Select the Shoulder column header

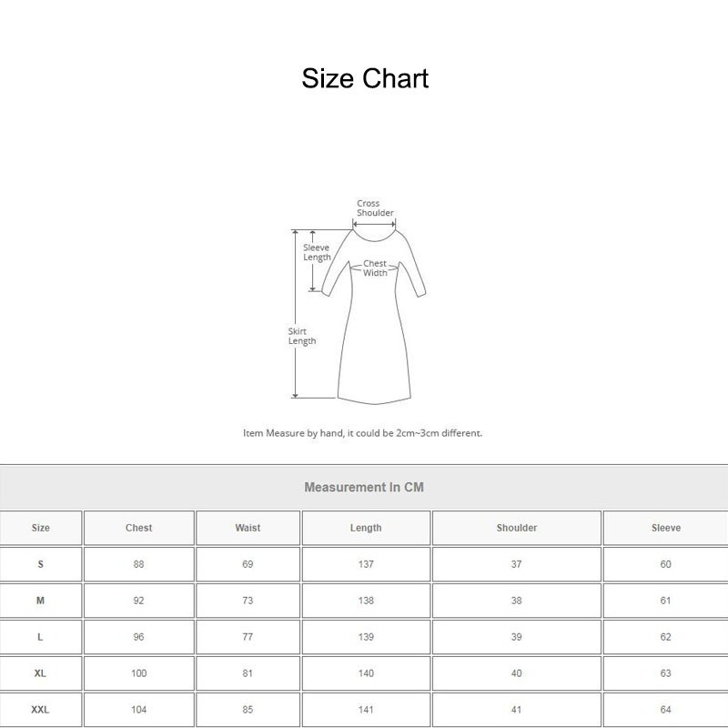tap(516, 528)
